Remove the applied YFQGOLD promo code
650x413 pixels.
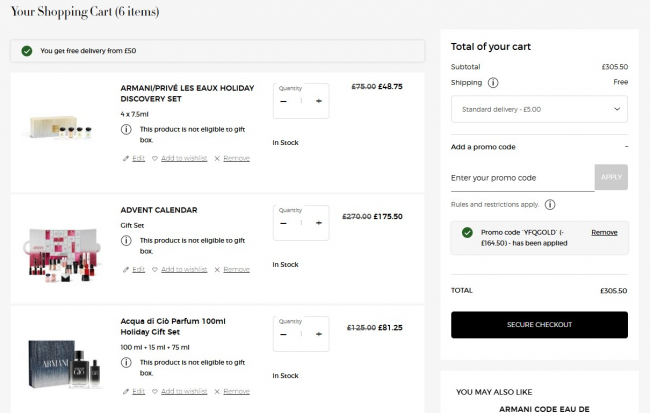pos(604,232)
